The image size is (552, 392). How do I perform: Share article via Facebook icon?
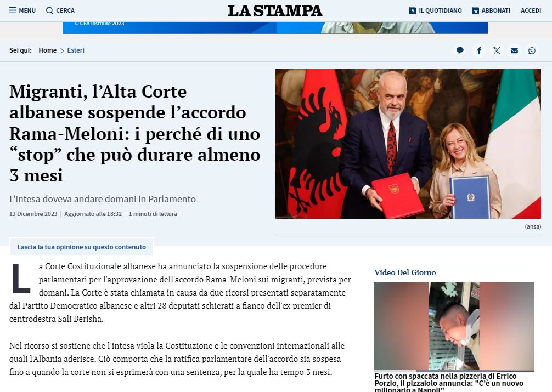[x=479, y=50]
